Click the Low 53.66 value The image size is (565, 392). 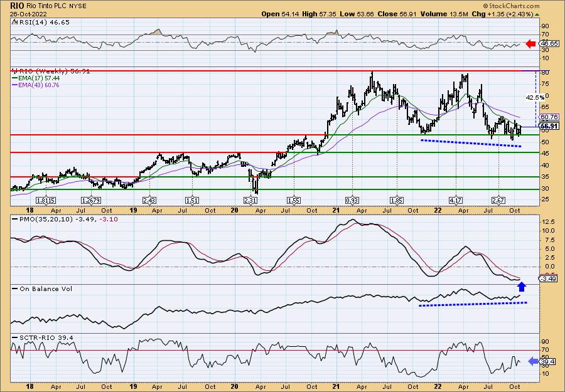355,14
